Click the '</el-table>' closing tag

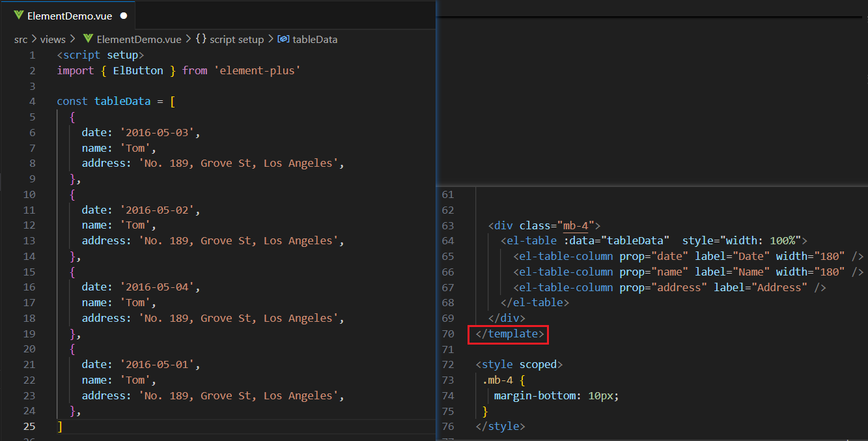click(535, 303)
